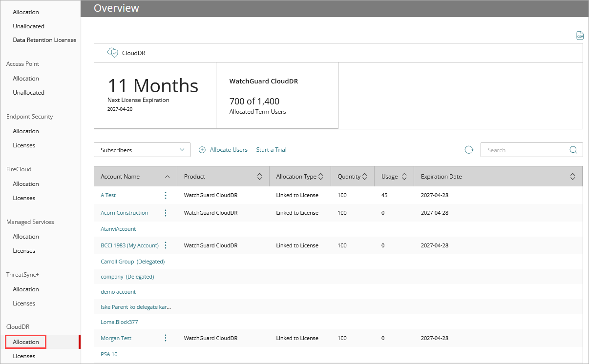
Task: Click the 2027-04-20 expiration date
Action: tap(120, 109)
